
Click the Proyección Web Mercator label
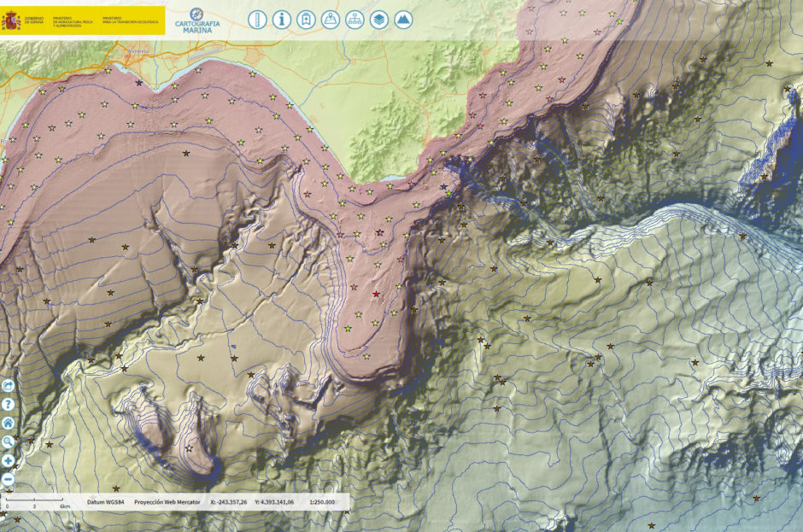(166, 502)
